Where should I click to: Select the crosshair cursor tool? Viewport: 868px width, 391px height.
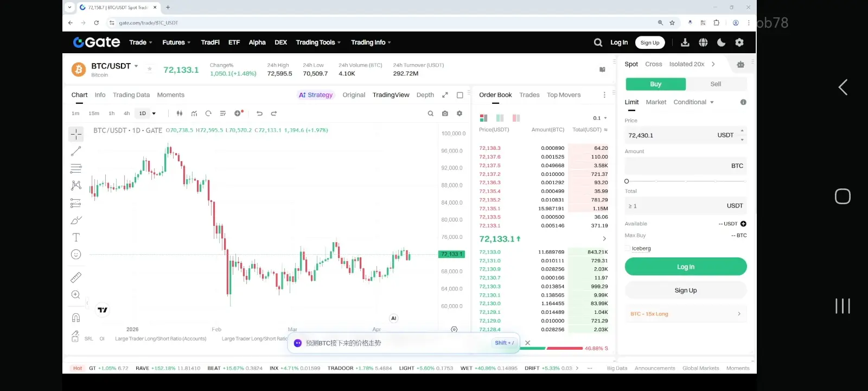(x=76, y=134)
